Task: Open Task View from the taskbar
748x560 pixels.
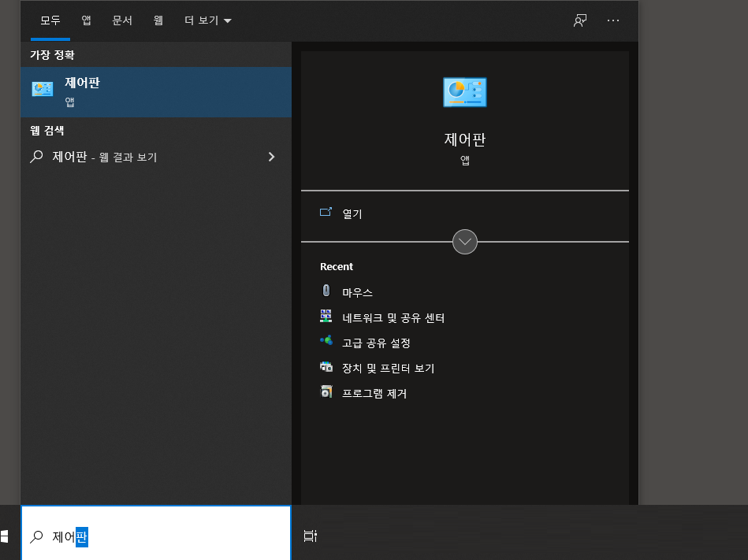Action: [311, 536]
